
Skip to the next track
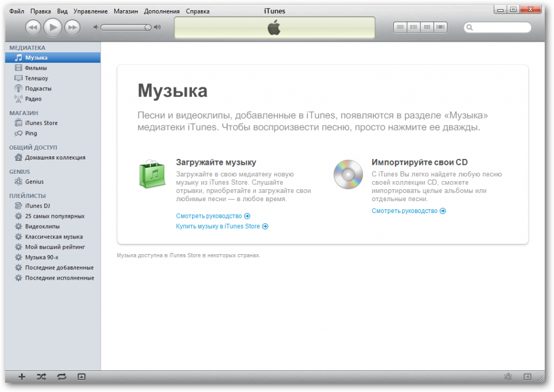point(72,27)
